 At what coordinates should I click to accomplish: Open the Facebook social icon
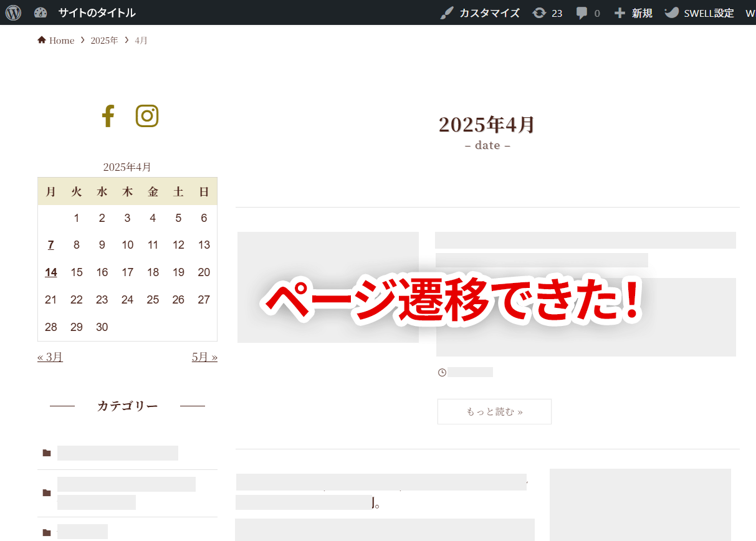coord(108,116)
